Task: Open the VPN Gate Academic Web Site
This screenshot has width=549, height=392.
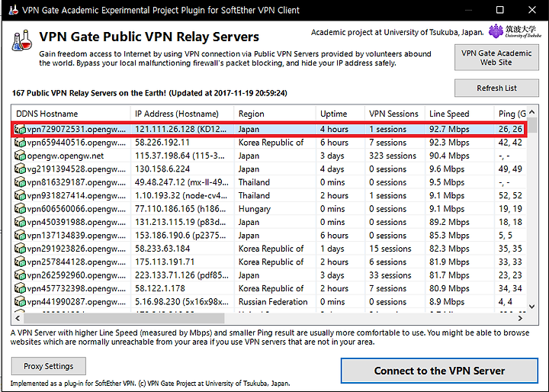Action: point(496,57)
